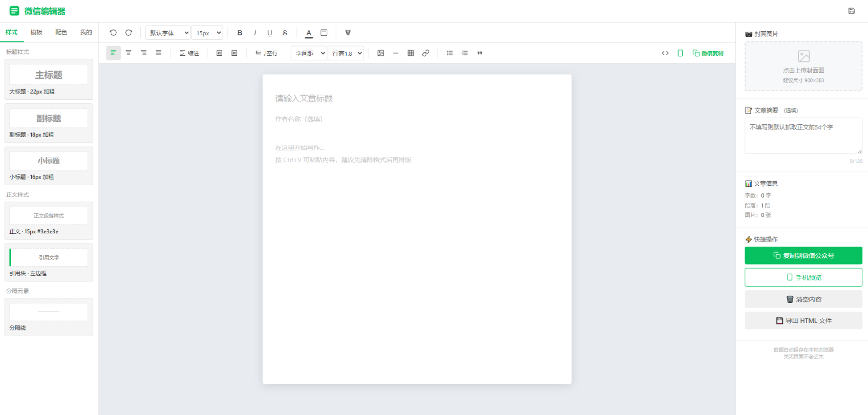The width and height of the screenshot is (868, 415).
Task: Open the 字间距 letter spacing dropdown
Action: [x=309, y=53]
